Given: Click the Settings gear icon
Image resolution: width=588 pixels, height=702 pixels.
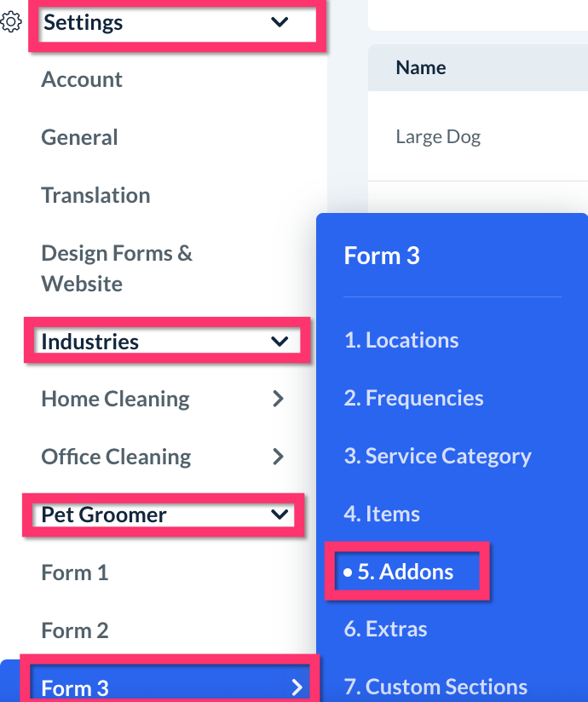Looking at the screenshot, I should [x=11, y=23].
